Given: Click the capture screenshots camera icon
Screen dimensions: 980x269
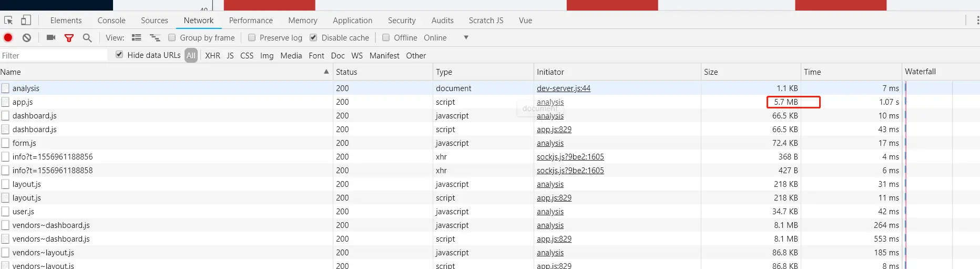Looking at the screenshot, I should [x=51, y=37].
